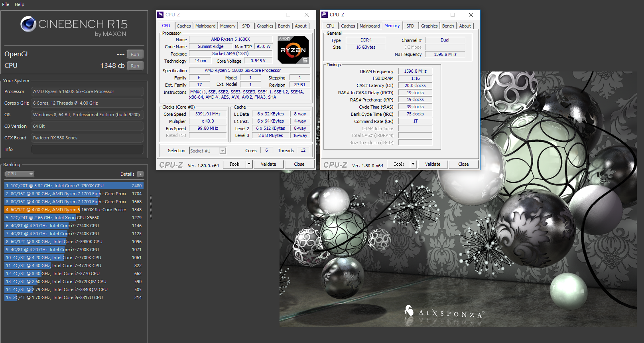
Task: Select ranking row Intel Core i7-4770K CPU
Action: point(74,266)
